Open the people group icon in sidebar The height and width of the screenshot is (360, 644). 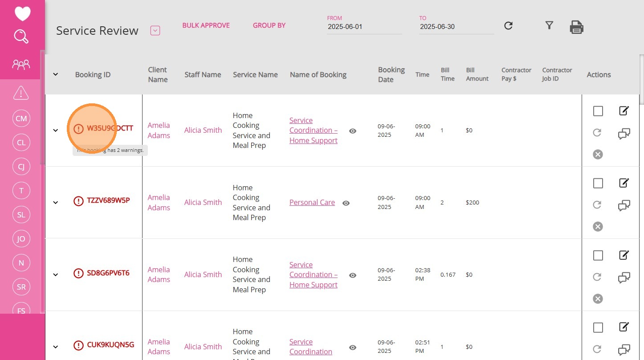[x=21, y=65]
